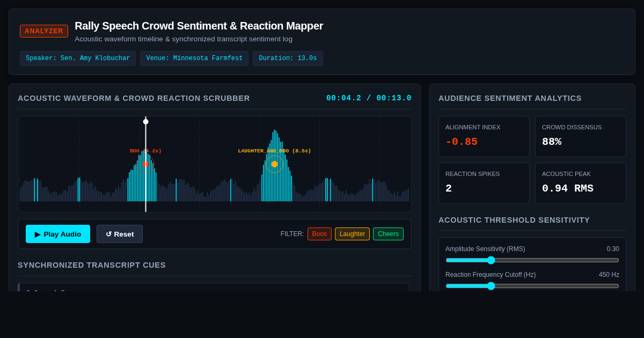Screen dimensions: 644x338
Task: Click the LAUGHTER_AND_BOO marker dot at 8.5s
Action: click(274, 164)
